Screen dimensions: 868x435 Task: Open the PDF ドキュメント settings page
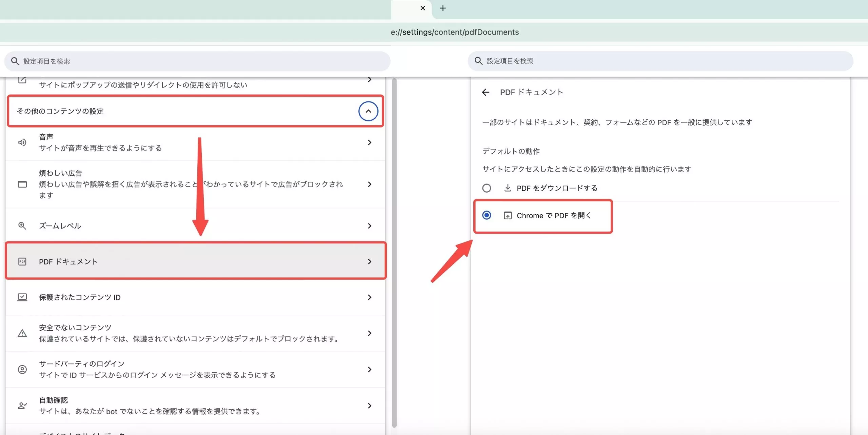coord(196,261)
